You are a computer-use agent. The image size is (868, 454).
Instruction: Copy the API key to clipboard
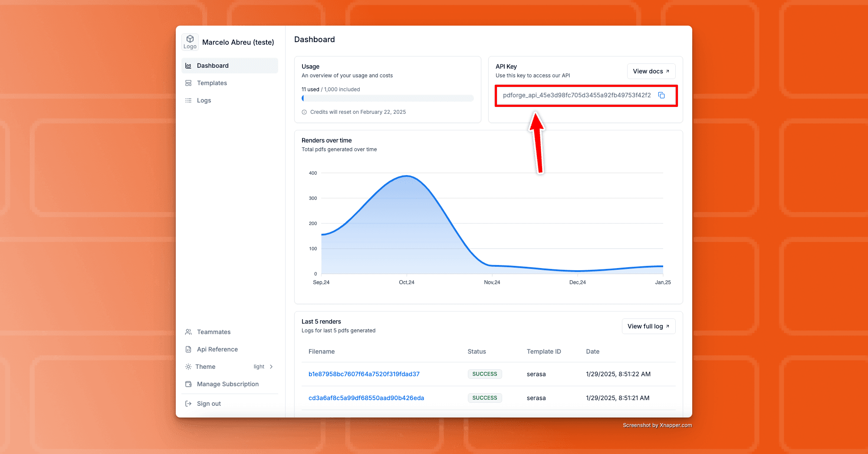(x=661, y=95)
